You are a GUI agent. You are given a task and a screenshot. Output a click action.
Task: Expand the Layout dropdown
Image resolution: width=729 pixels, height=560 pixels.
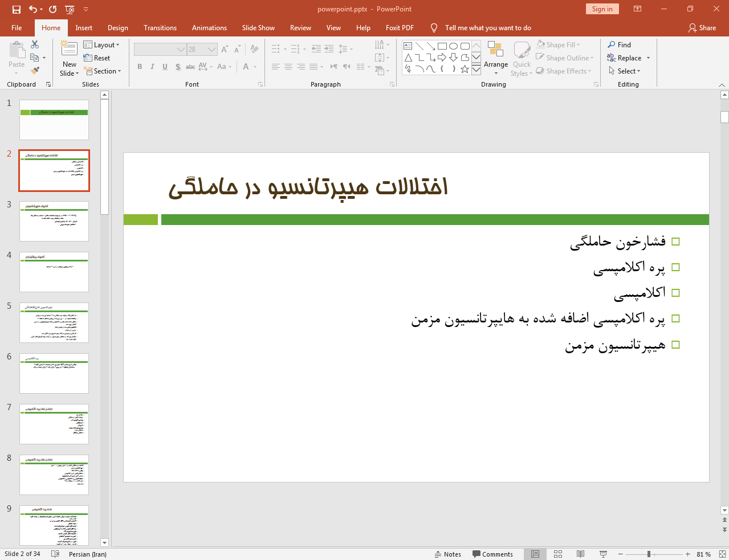[102, 45]
